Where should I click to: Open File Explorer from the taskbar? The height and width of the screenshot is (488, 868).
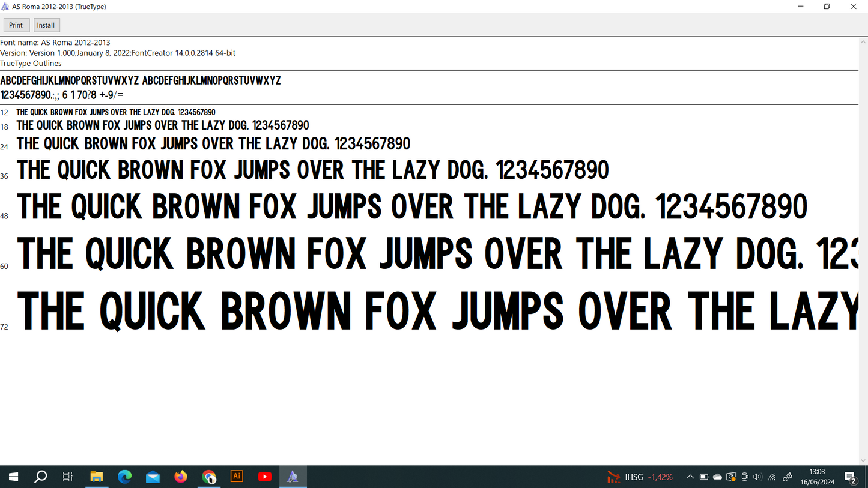pos(97,476)
